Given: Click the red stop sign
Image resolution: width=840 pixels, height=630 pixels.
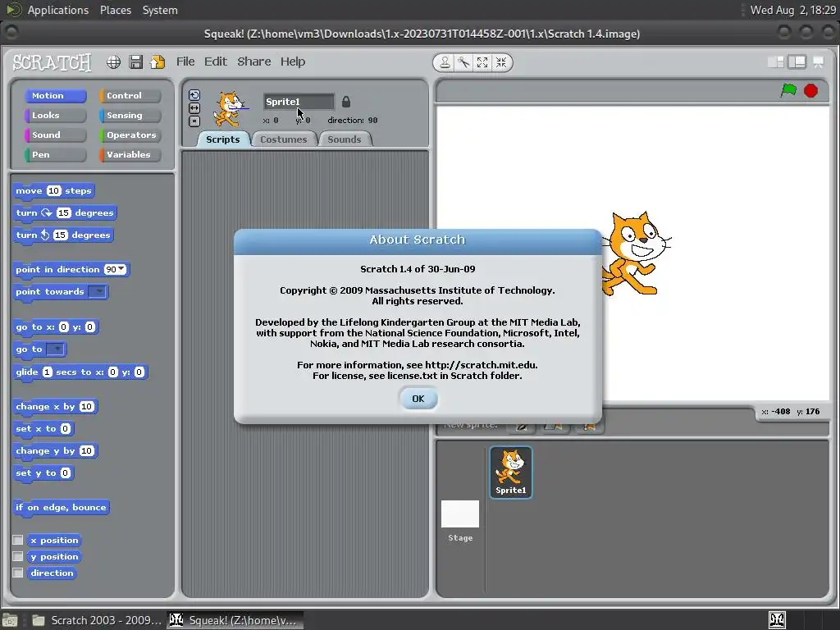Looking at the screenshot, I should (811, 90).
